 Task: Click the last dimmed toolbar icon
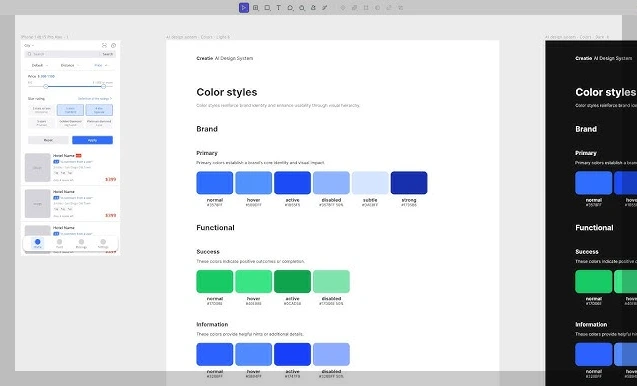[401, 8]
